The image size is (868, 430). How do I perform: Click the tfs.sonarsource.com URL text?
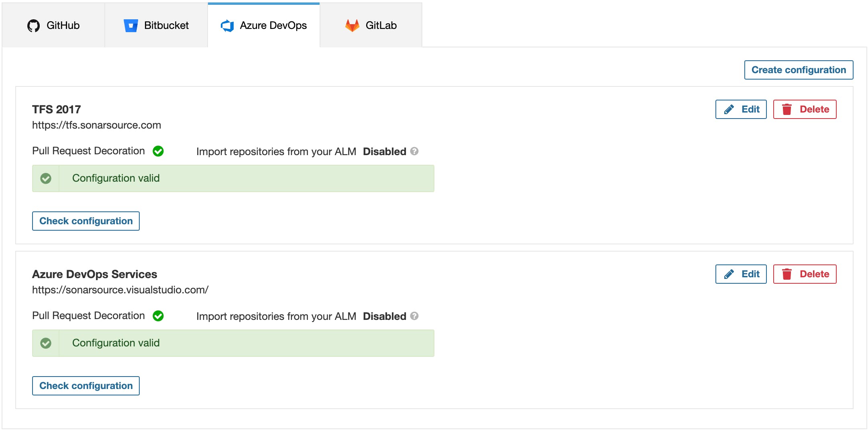96,125
